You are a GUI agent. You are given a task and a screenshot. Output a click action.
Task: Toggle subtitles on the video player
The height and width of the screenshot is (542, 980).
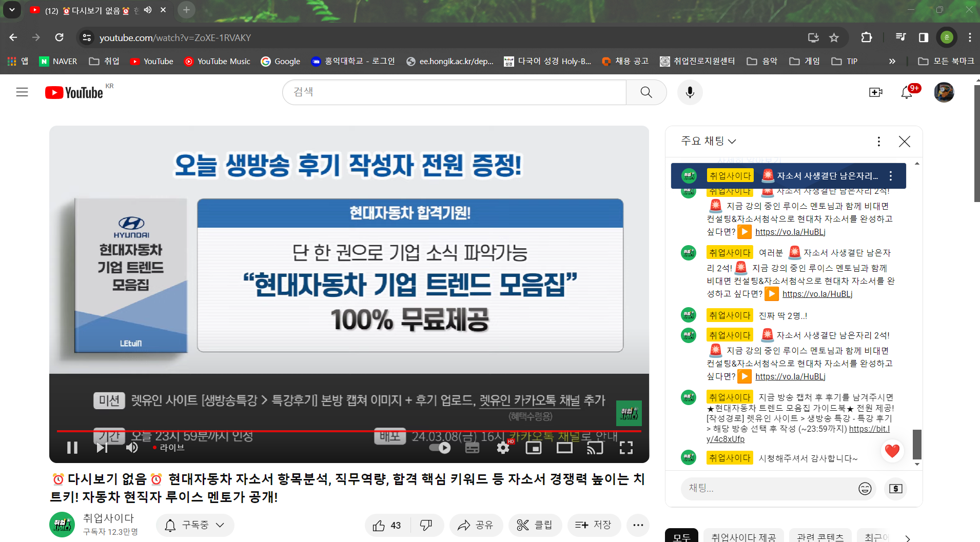coord(472,448)
